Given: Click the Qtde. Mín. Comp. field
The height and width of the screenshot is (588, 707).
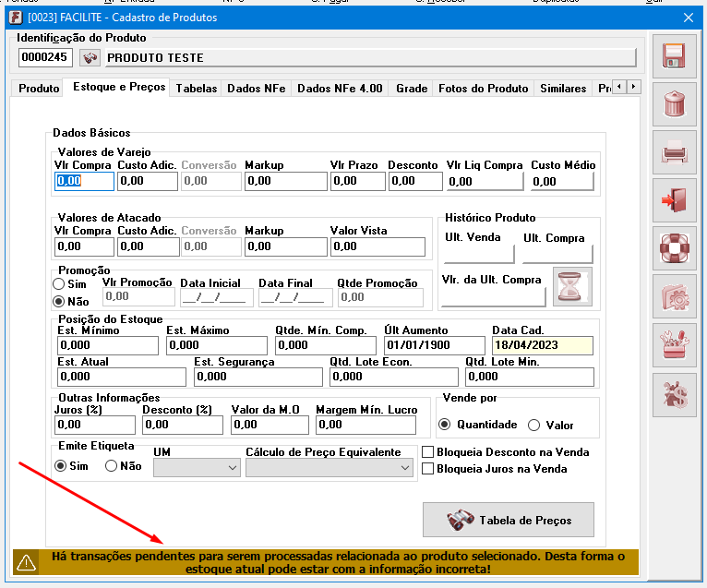Looking at the screenshot, I should click(326, 345).
